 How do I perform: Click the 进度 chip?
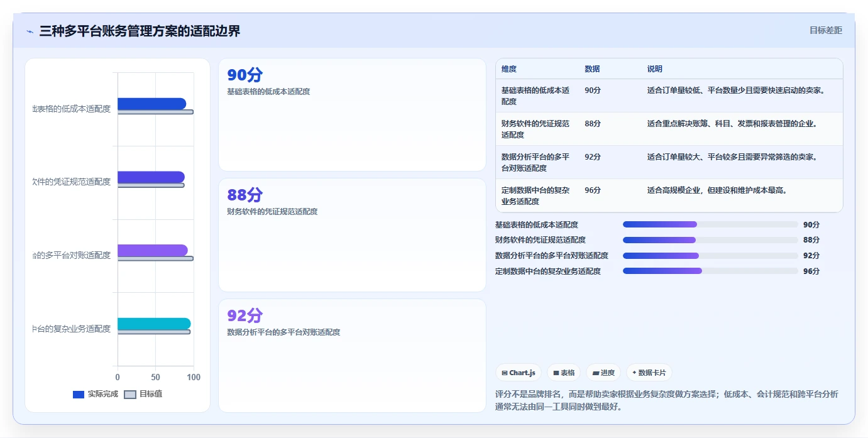603,373
